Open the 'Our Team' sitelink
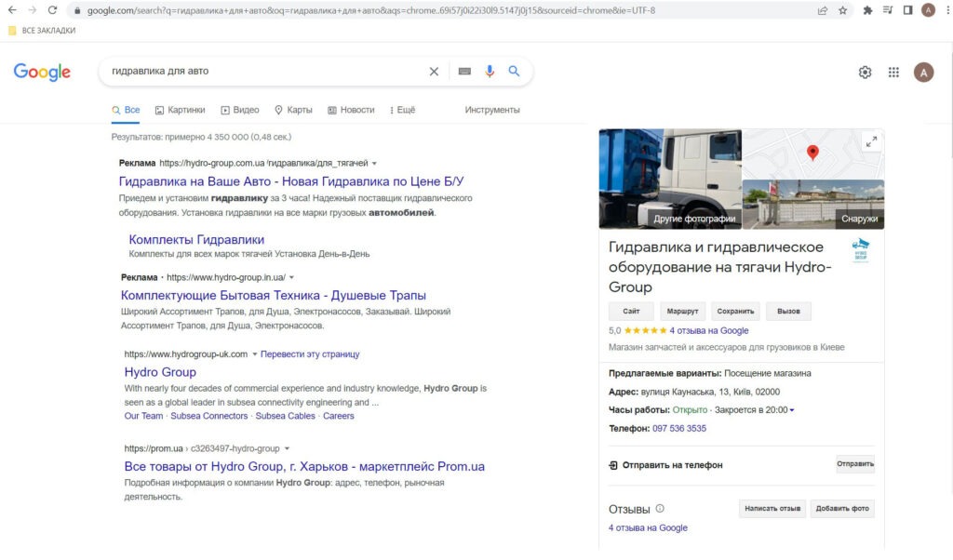The width and height of the screenshot is (953, 560). pos(143,416)
